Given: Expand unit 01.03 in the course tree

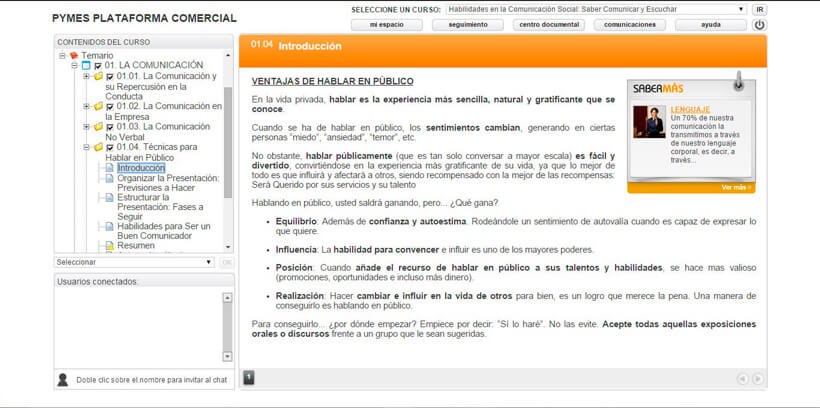Looking at the screenshot, I should pyautogui.click(x=87, y=127).
